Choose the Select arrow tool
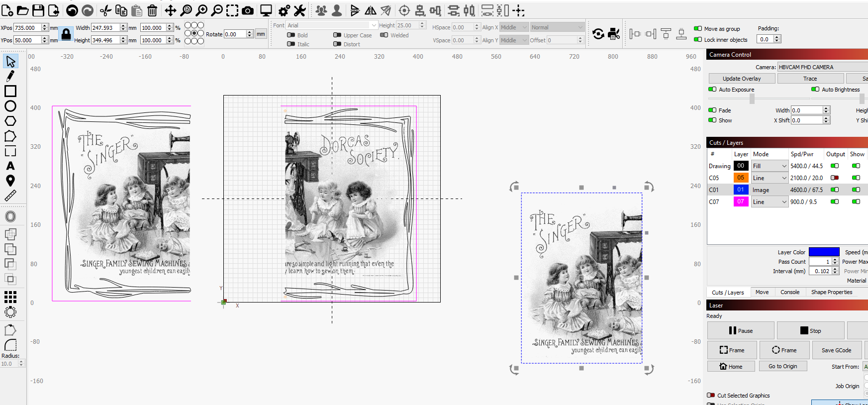Screen dimensions: 868x405 pos(10,61)
